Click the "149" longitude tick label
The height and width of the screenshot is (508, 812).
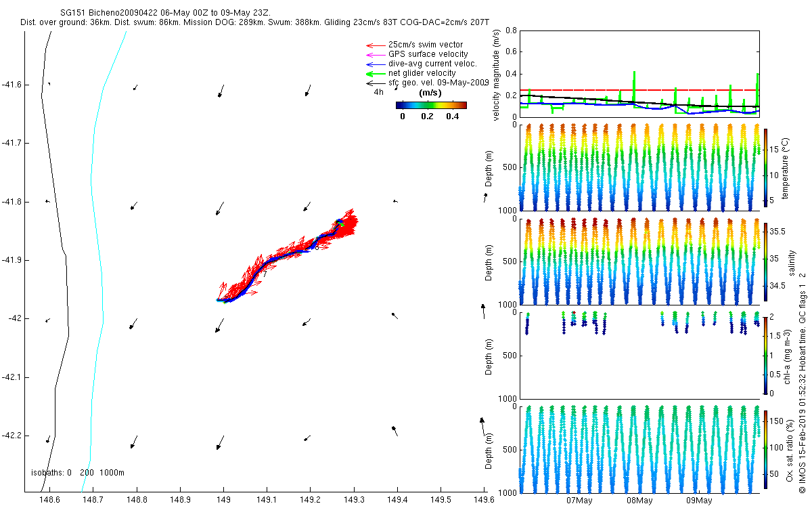click(x=223, y=500)
